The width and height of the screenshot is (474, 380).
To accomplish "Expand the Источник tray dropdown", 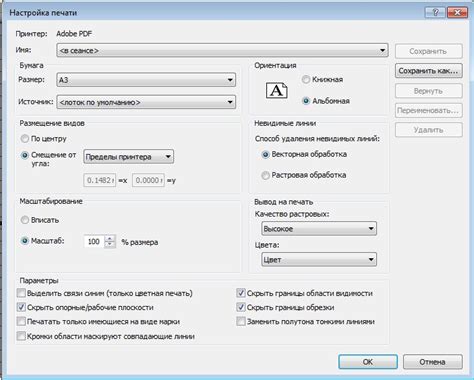I will click(x=146, y=102).
